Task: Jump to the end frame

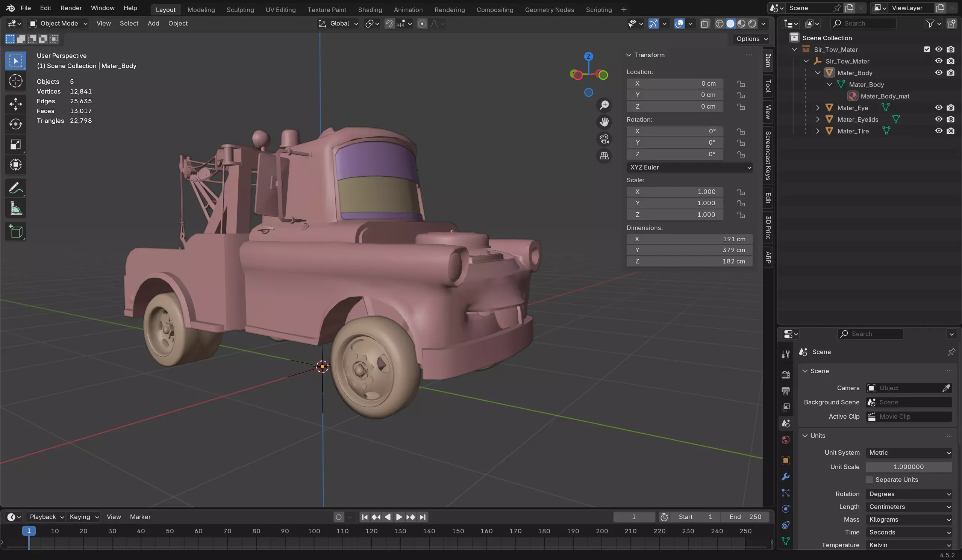Action: click(422, 517)
